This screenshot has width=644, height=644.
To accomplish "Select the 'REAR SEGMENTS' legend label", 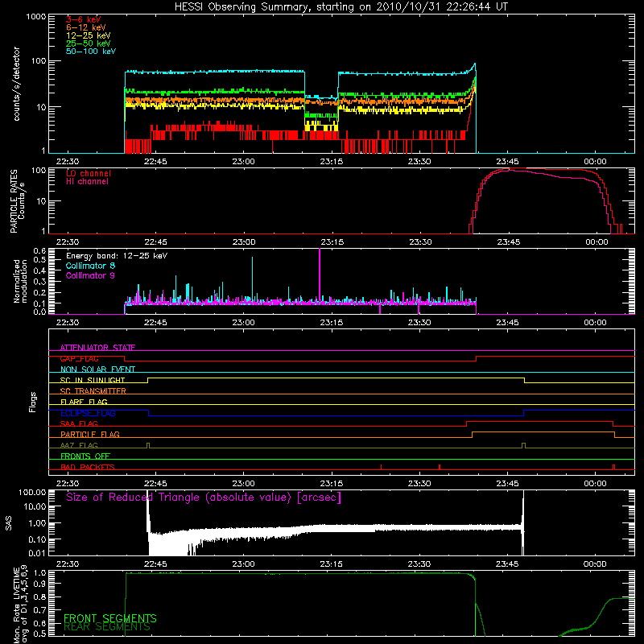I will click(x=107, y=627).
